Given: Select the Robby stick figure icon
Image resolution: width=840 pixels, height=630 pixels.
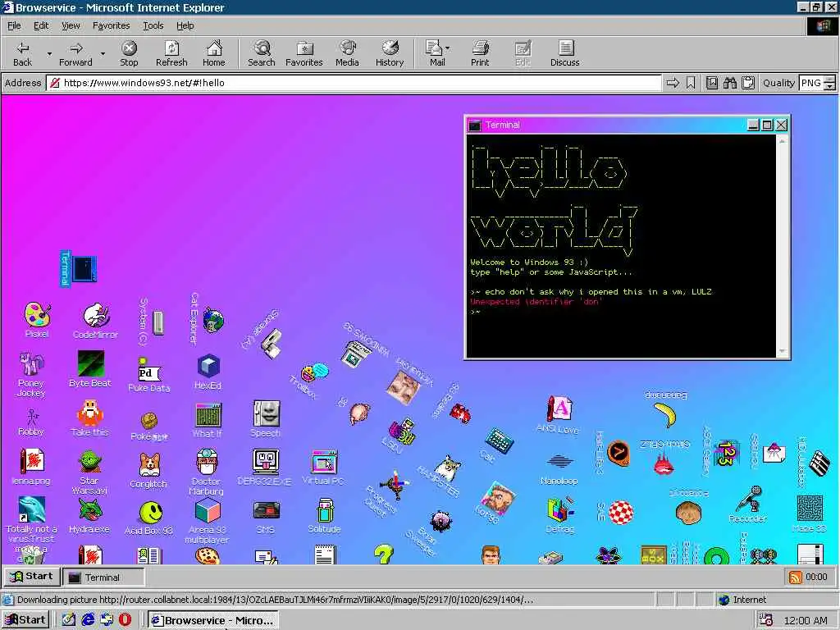Looking at the screenshot, I should (x=31, y=422).
